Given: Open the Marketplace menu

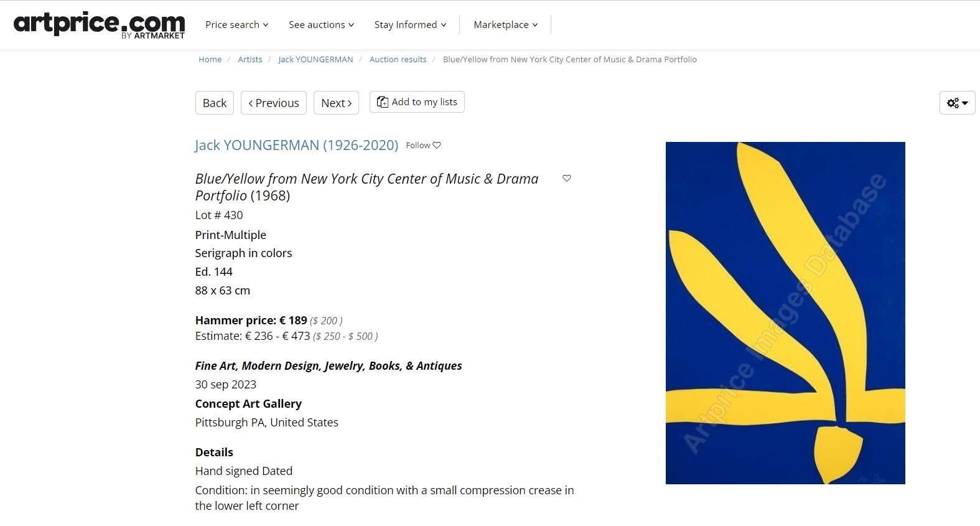Looking at the screenshot, I should pos(506,24).
